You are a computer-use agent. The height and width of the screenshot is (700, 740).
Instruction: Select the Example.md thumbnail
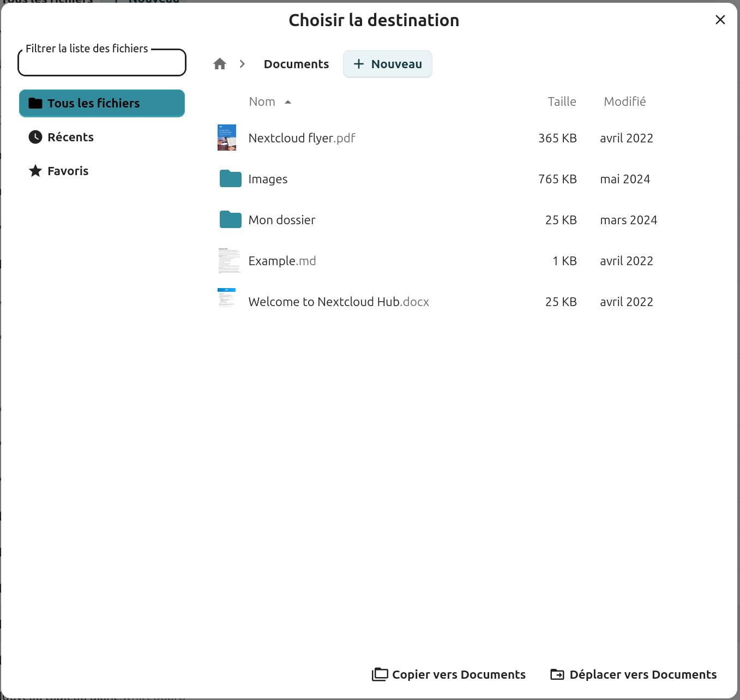pos(229,260)
